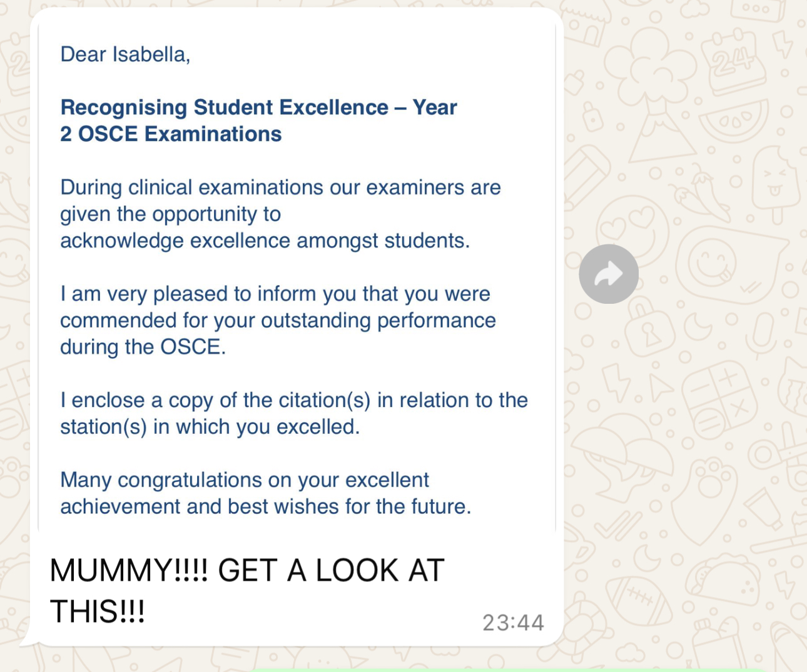Tap the "MUMMY!!!! GET A LOOK AT" caption

point(247,570)
